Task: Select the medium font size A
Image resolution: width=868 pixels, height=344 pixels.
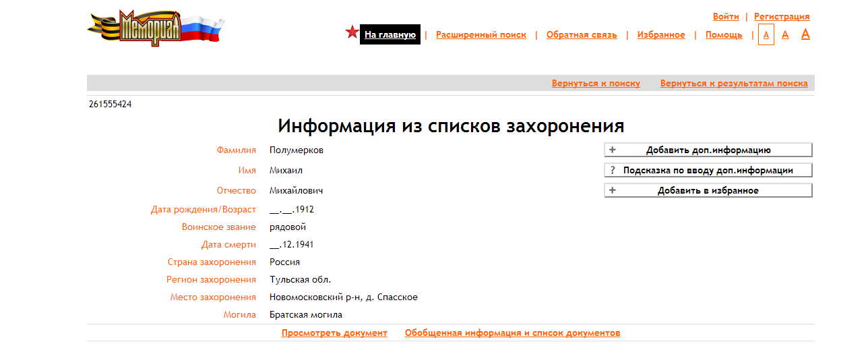Action: coord(785,35)
